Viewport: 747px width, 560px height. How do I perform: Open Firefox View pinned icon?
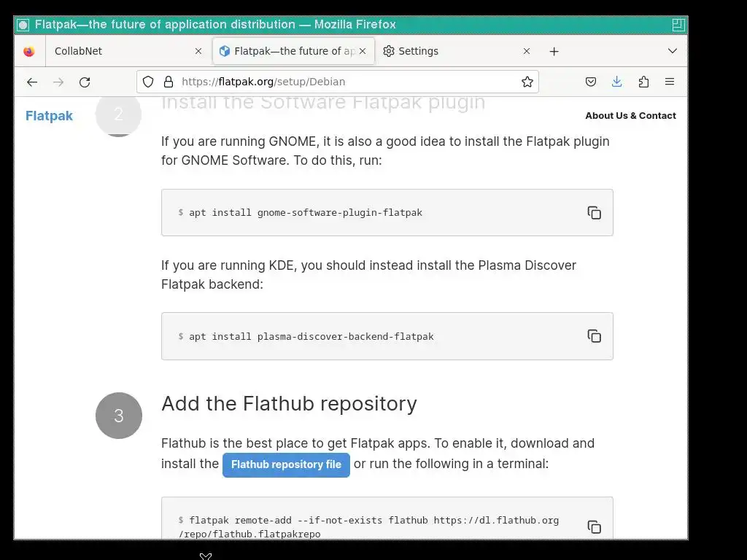coord(29,51)
